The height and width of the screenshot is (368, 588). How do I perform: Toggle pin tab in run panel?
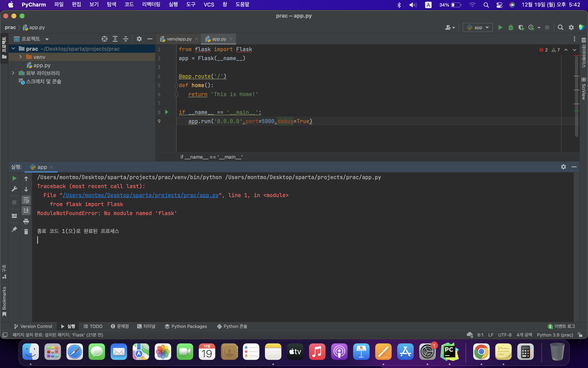(x=14, y=229)
